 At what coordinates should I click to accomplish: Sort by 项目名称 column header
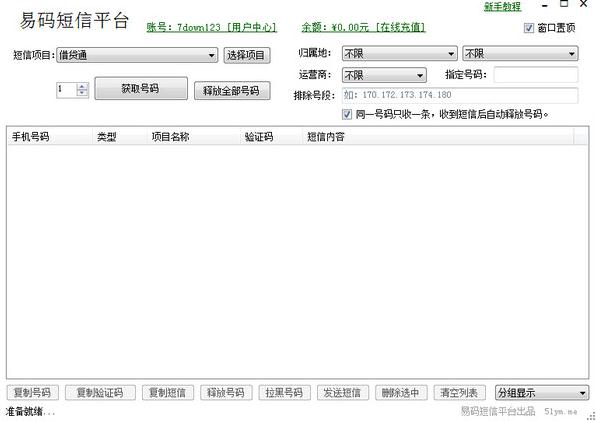(x=194, y=137)
